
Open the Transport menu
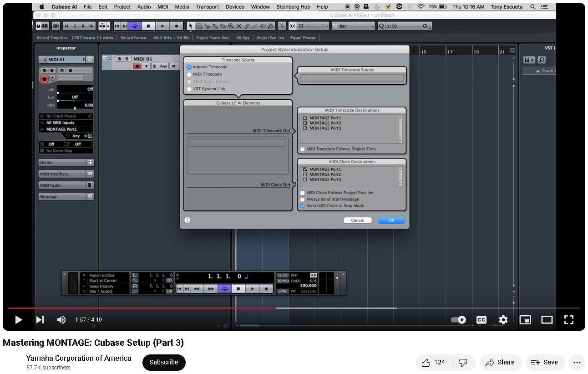coord(208,7)
